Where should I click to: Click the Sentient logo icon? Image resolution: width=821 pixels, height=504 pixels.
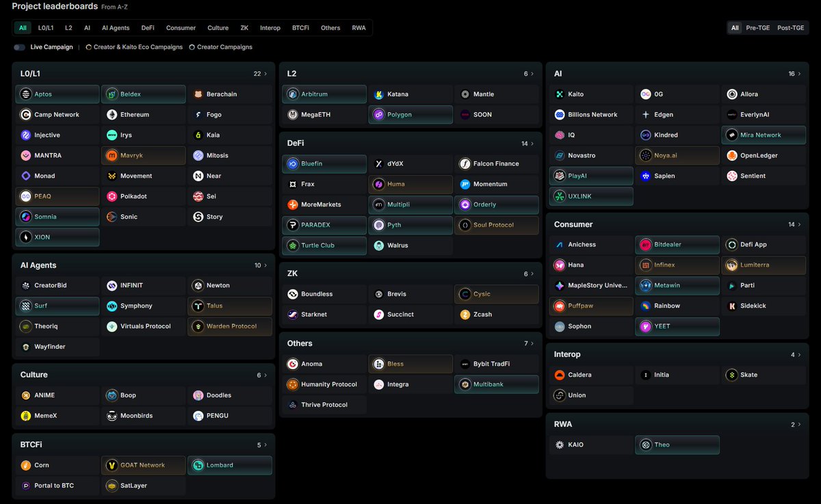(731, 176)
